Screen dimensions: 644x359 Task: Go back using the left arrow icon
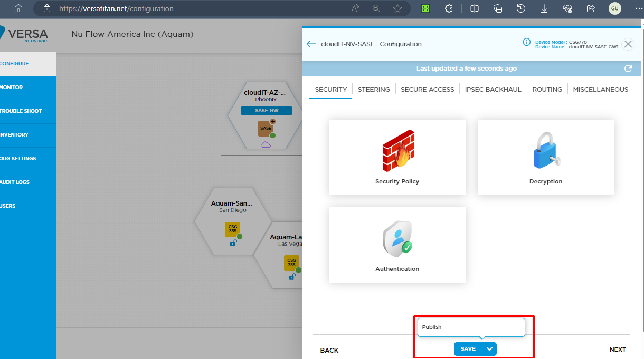point(311,44)
